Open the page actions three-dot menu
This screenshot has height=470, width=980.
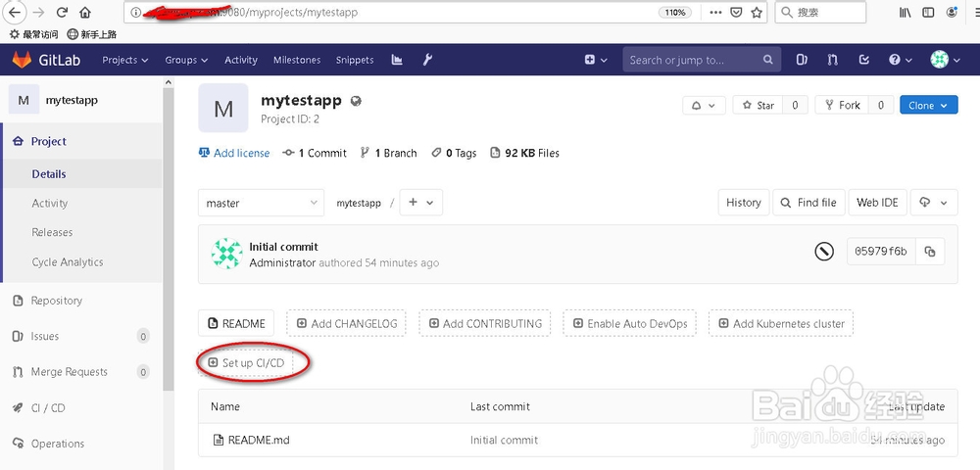coord(715,12)
